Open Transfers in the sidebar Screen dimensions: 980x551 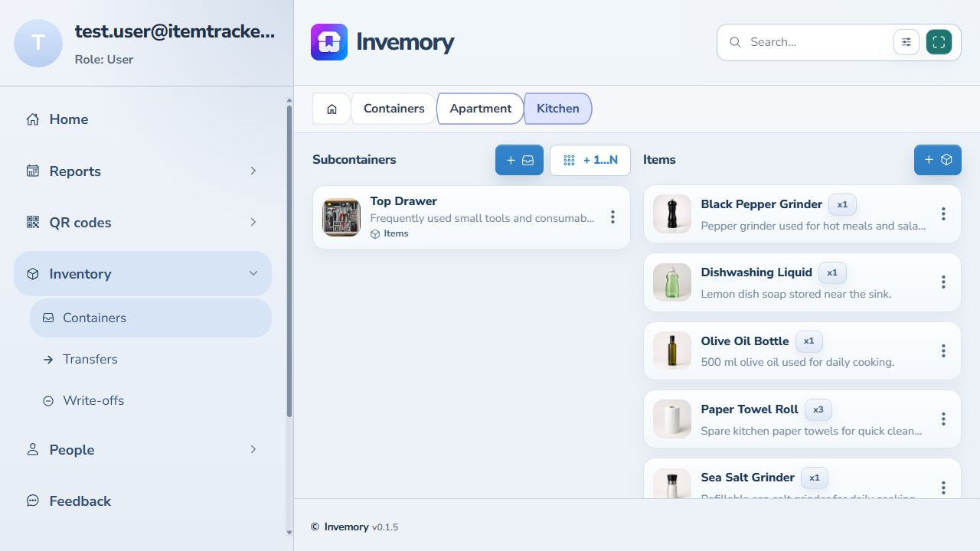tap(151, 359)
